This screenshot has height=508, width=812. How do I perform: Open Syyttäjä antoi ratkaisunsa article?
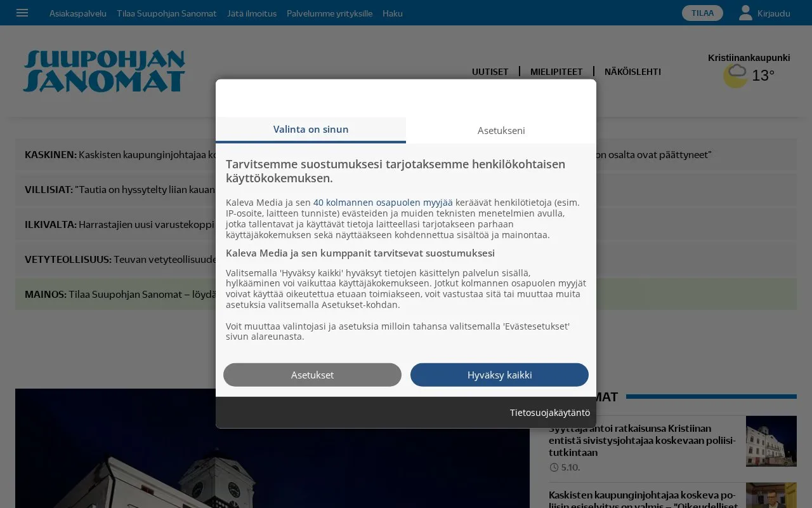pyautogui.click(x=642, y=440)
